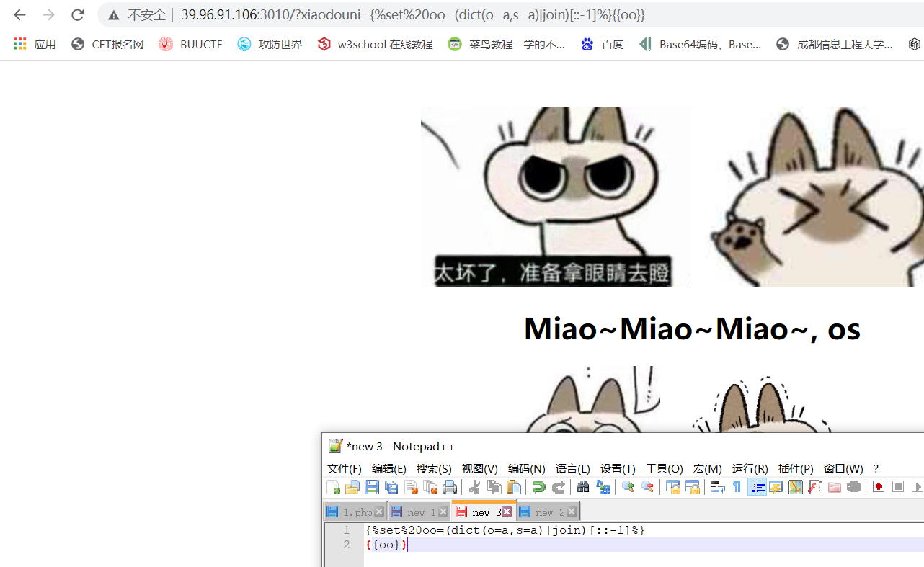
Task: Click the macro Playback triangle button
Action: tap(917, 487)
